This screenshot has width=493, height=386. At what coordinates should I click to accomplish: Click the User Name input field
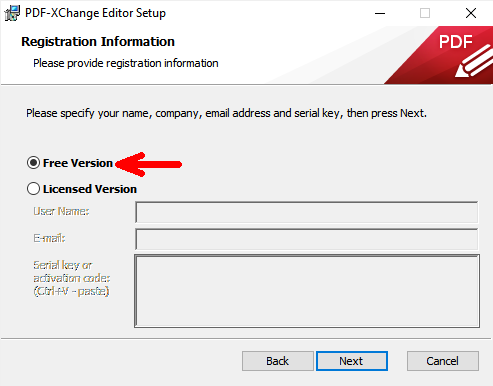307,212
